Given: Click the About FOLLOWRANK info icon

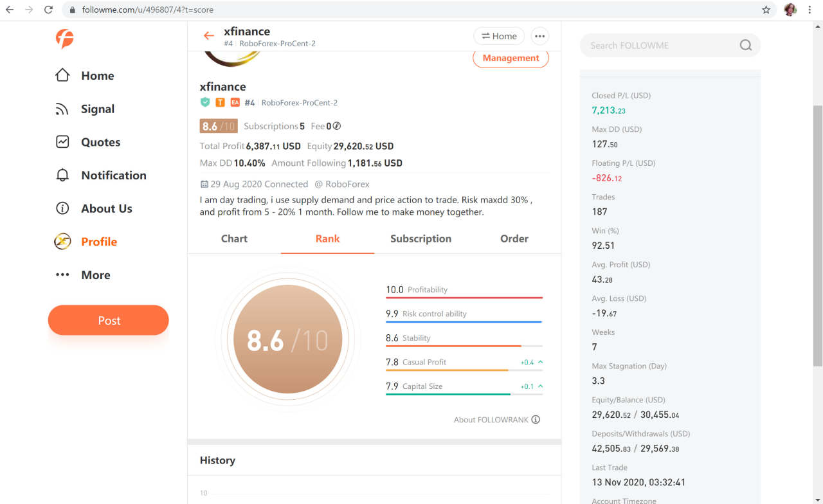Looking at the screenshot, I should (536, 420).
